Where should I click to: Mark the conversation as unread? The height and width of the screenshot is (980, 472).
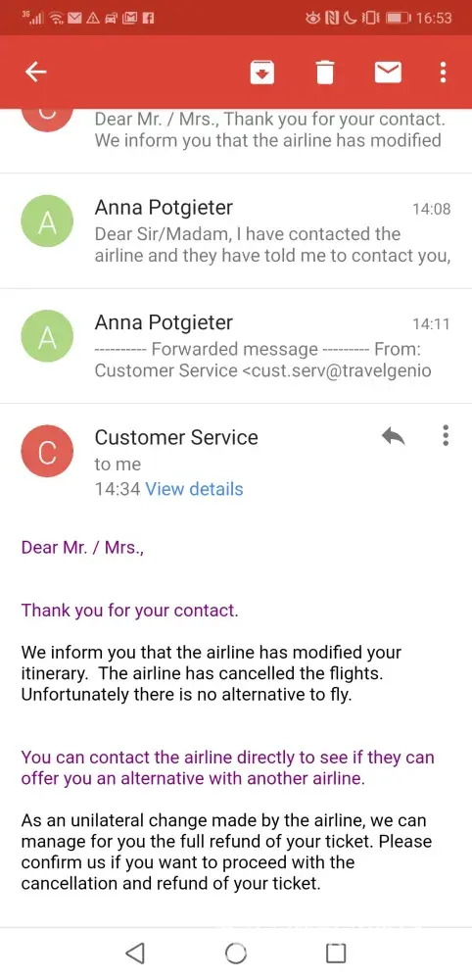tap(388, 73)
